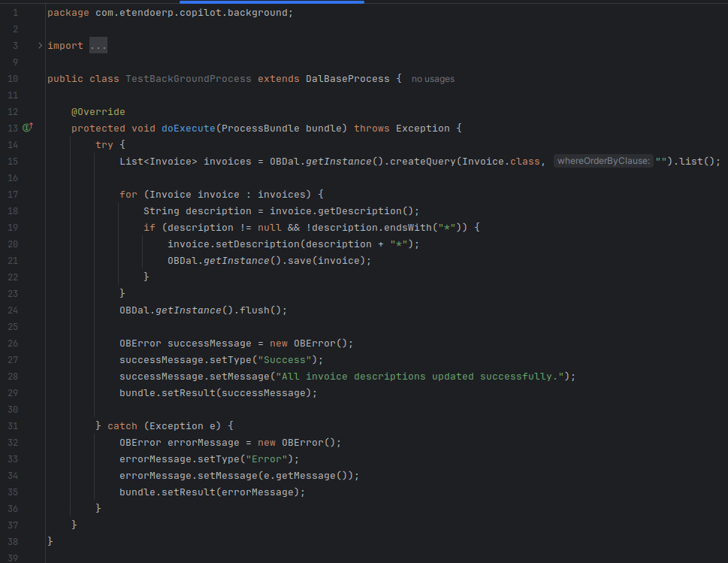Click the 'try' keyword on line 14
This screenshot has width=728, height=563.
pos(104,145)
